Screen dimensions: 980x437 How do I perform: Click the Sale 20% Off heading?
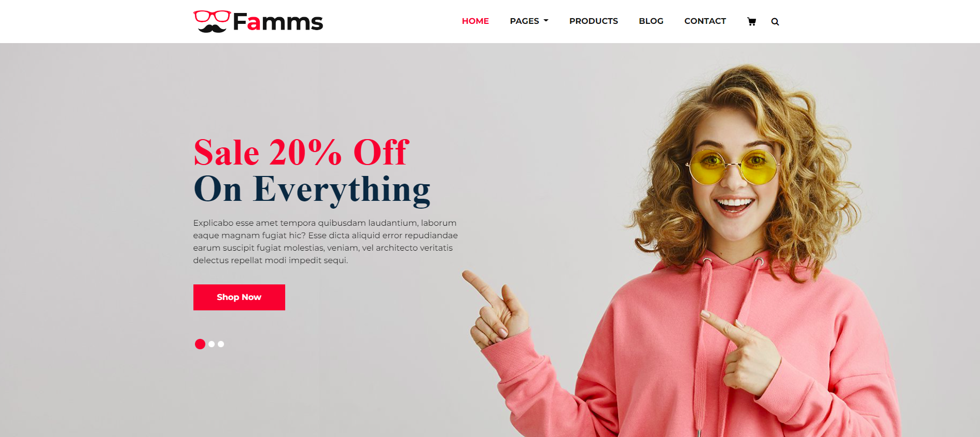[x=301, y=153]
